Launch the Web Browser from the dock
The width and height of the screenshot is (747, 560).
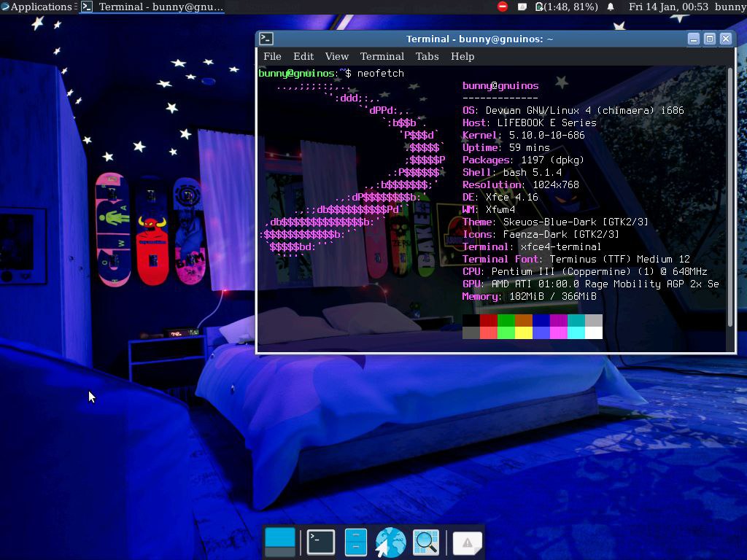coord(390,542)
